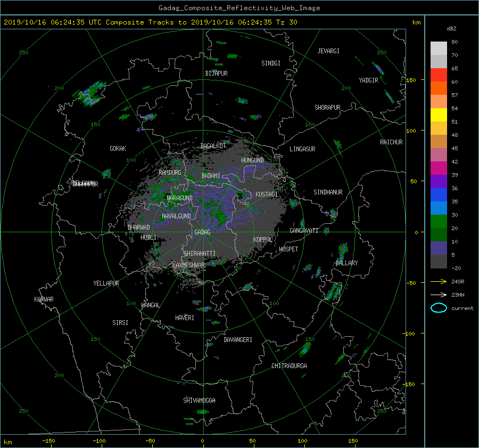Select the red 60 dBZ color swatch
Image resolution: width=479 pixels, height=448 pixels.
439,75
